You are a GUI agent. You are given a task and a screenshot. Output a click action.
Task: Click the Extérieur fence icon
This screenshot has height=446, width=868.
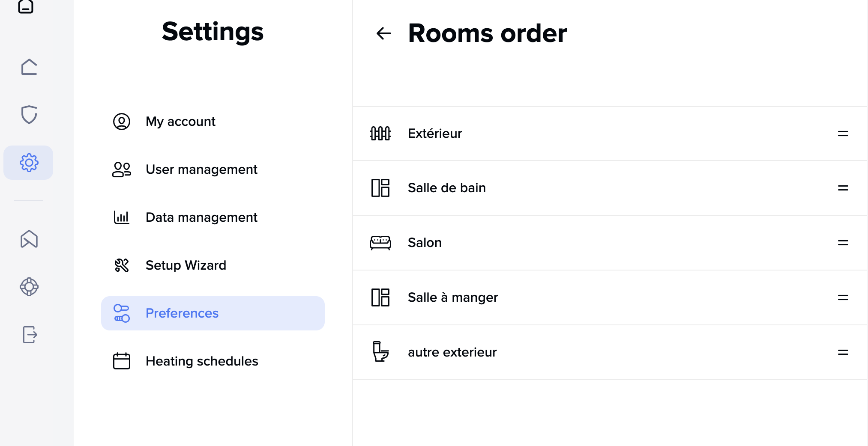click(x=380, y=134)
